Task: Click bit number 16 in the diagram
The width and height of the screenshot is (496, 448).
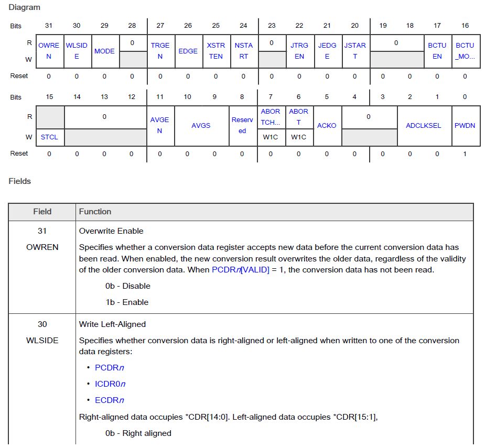Action: click(x=465, y=26)
